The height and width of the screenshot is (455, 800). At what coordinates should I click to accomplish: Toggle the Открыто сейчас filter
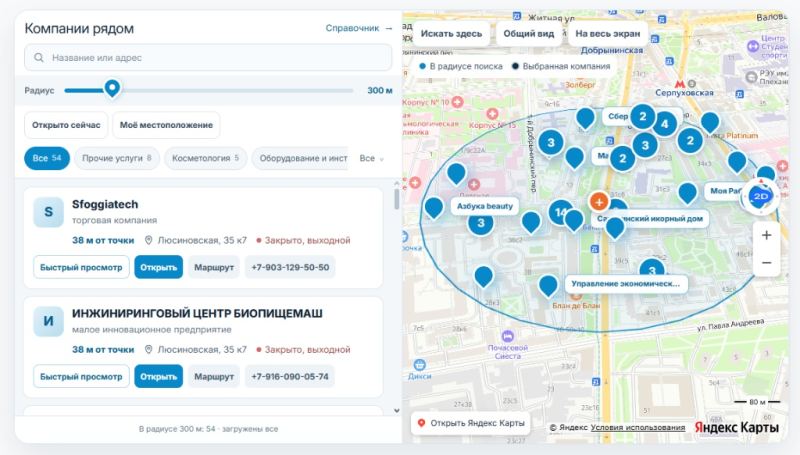tap(66, 125)
